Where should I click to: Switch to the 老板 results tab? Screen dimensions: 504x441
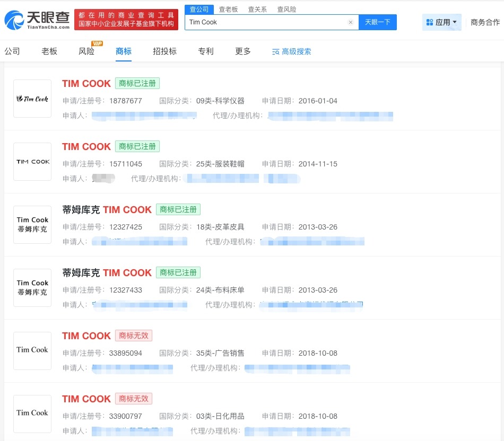[x=49, y=51]
